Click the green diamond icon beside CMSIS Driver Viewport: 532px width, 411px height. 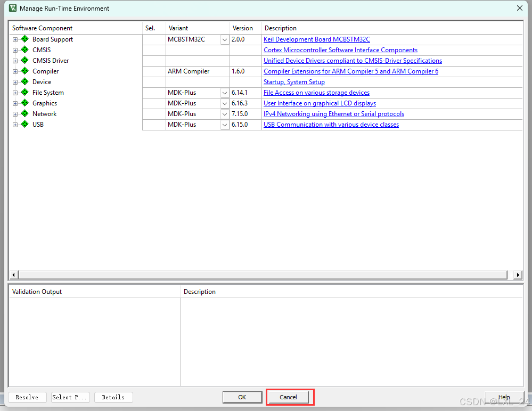pos(25,60)
